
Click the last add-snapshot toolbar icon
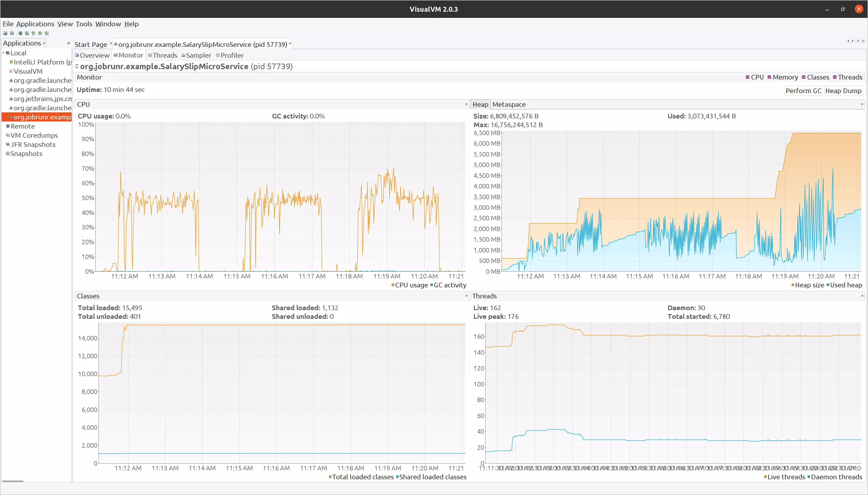pos(47,33)
